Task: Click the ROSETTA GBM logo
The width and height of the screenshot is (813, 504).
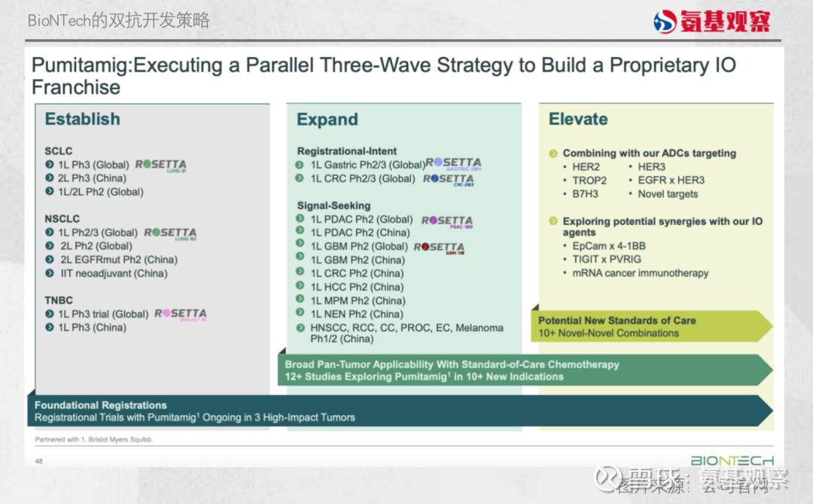Action: tap(439, 248)
